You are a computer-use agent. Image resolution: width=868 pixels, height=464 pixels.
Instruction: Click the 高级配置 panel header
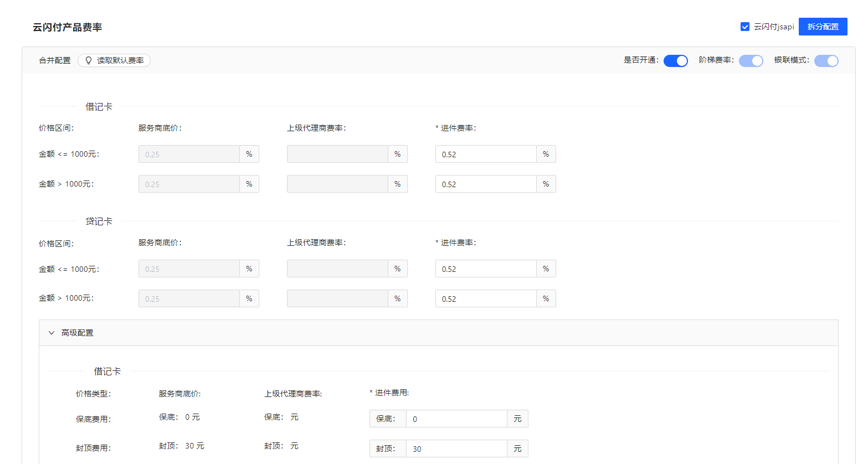click(438, 333)
